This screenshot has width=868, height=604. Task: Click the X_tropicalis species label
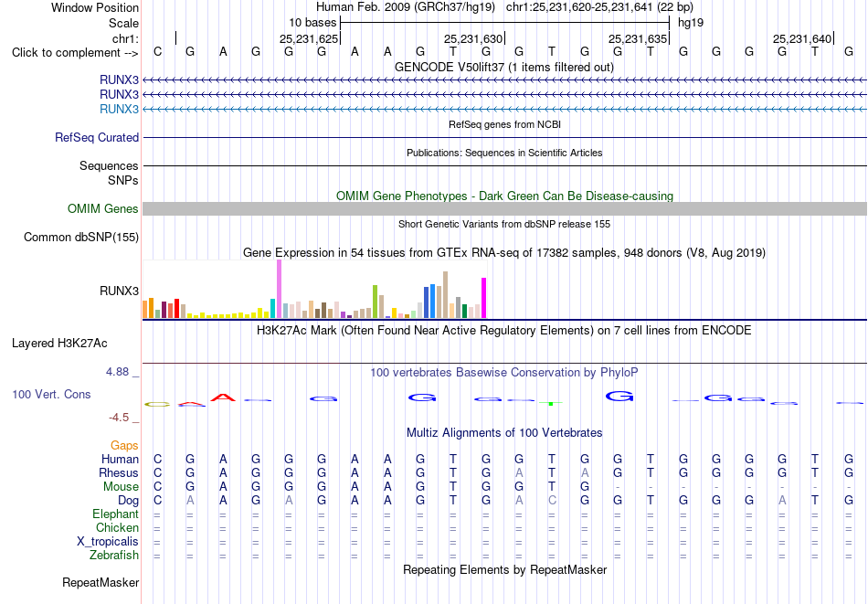(x=108, y=542)
